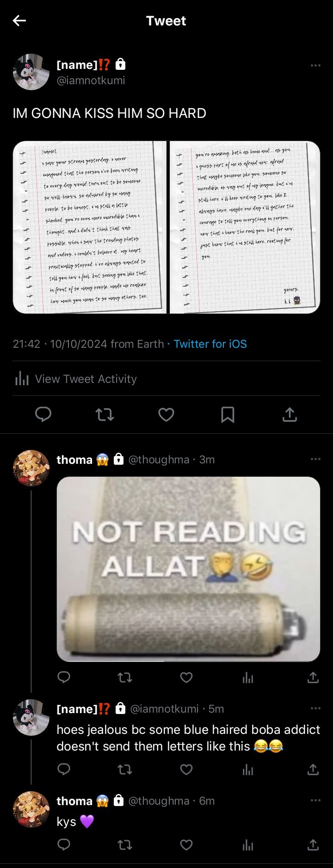333x868 pixels.
Task: Open thoma's profile picture on meme reply
Action: point(31,468)
